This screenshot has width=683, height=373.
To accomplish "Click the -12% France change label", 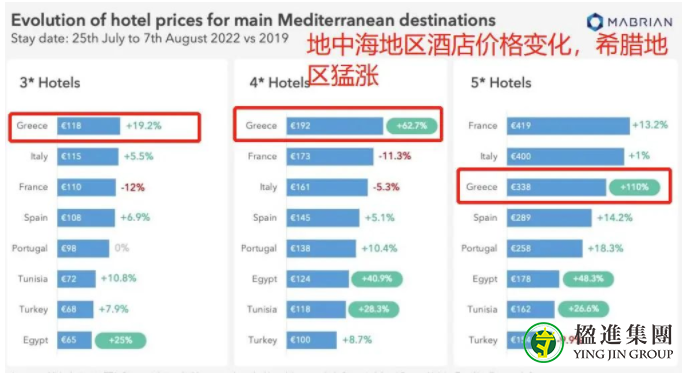I will pyautogui.click(x=132, y=187).
